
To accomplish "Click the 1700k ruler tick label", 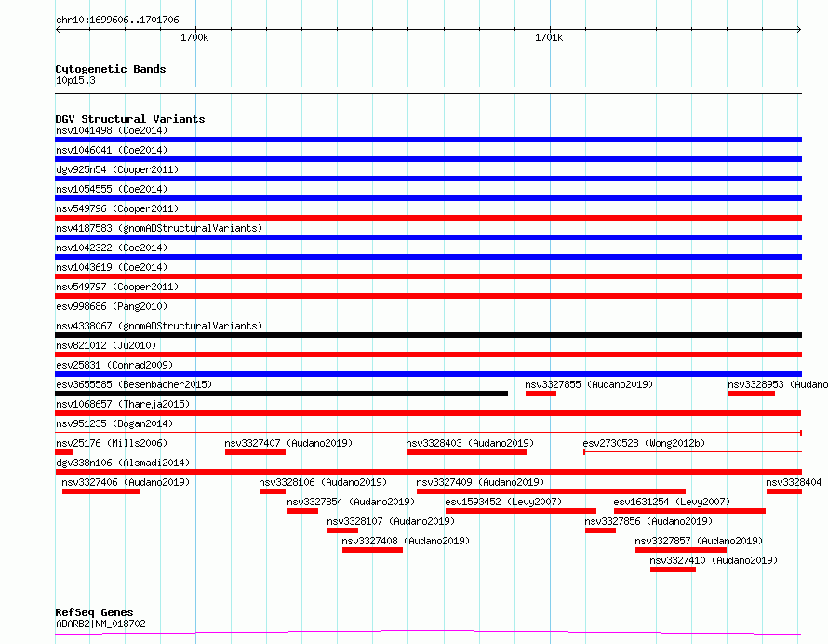I will pyautogui.click(x=194, y=37).
